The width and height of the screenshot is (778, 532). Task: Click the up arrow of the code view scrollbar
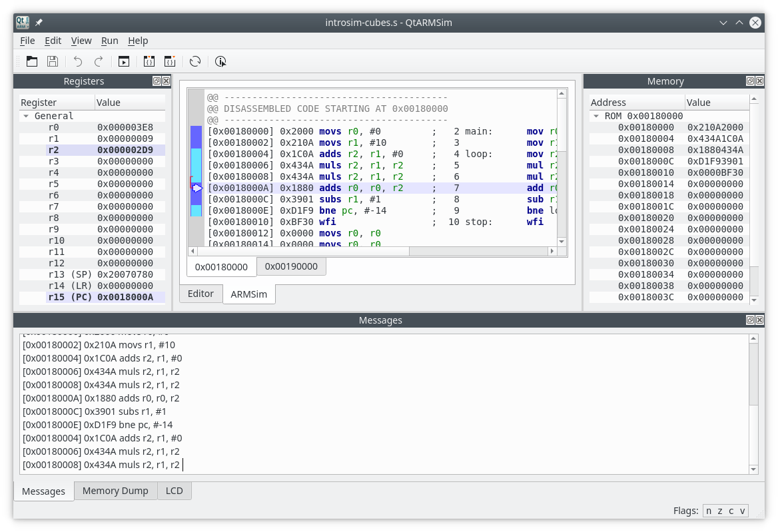(562, 94)
